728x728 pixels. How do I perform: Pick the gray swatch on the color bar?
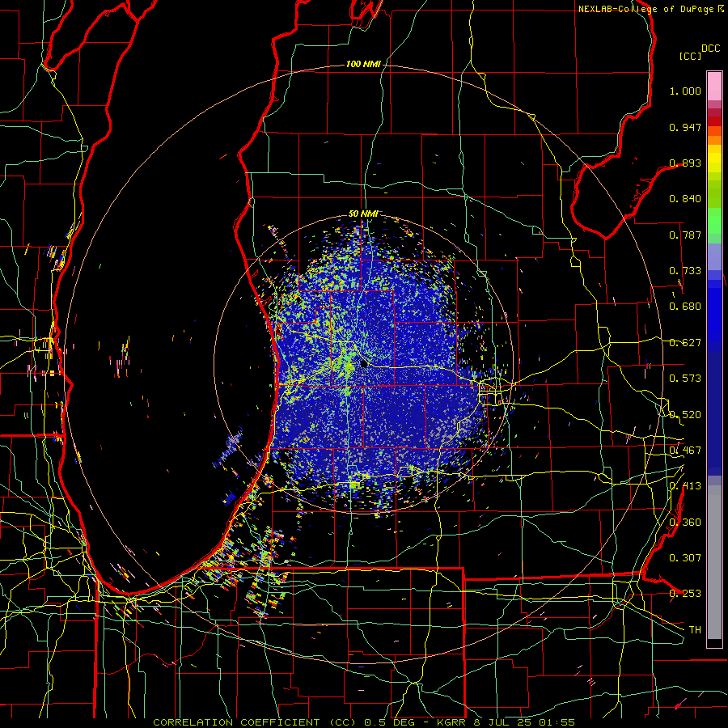point(714,562)
